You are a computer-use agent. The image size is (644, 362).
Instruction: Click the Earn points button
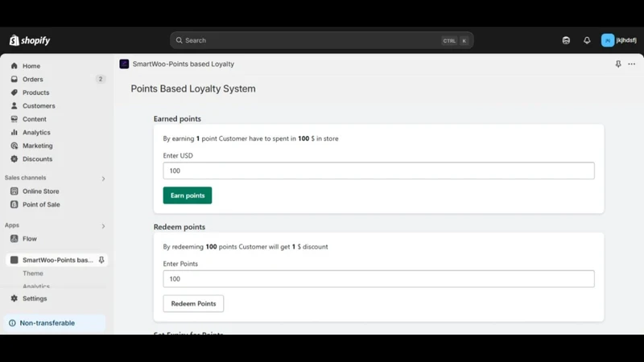pyautogui.click(x=188, y=195)
